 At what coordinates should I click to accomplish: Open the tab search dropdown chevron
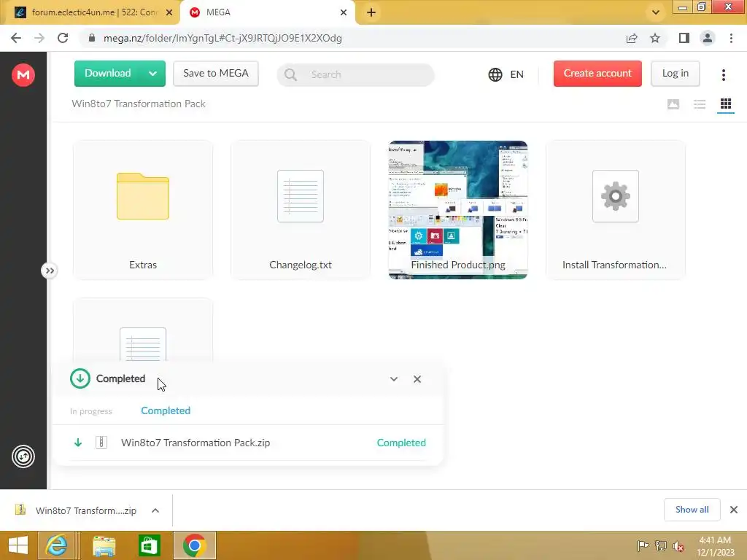656,12
